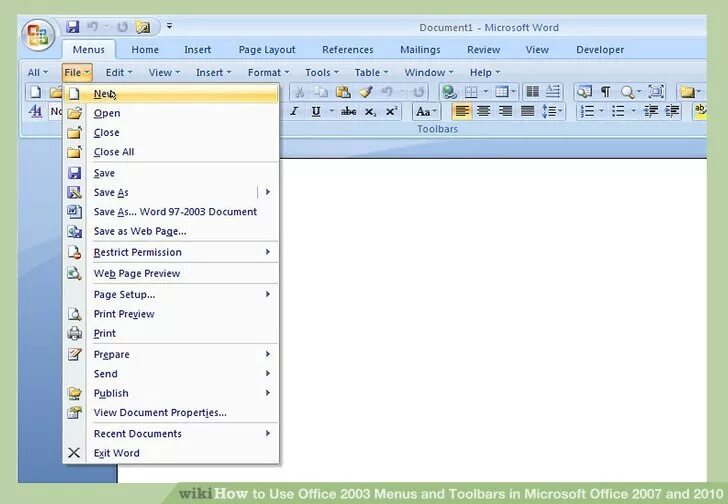Switch to the Developer tab

pyautogui.click(x=600, y=50)
